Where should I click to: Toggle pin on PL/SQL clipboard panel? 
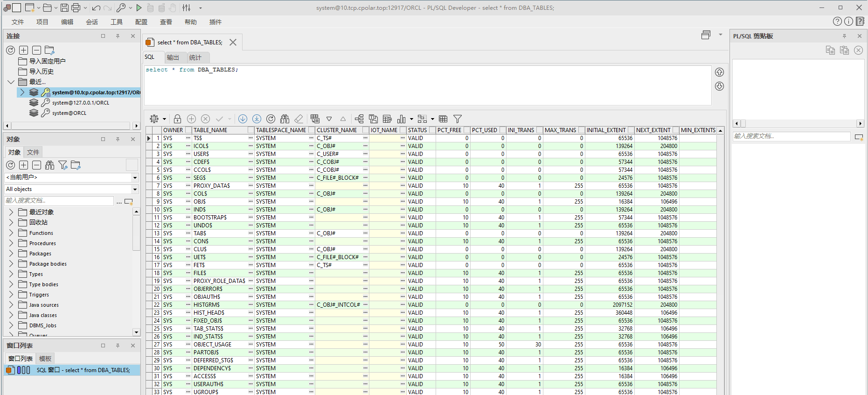tap(844, 36)
